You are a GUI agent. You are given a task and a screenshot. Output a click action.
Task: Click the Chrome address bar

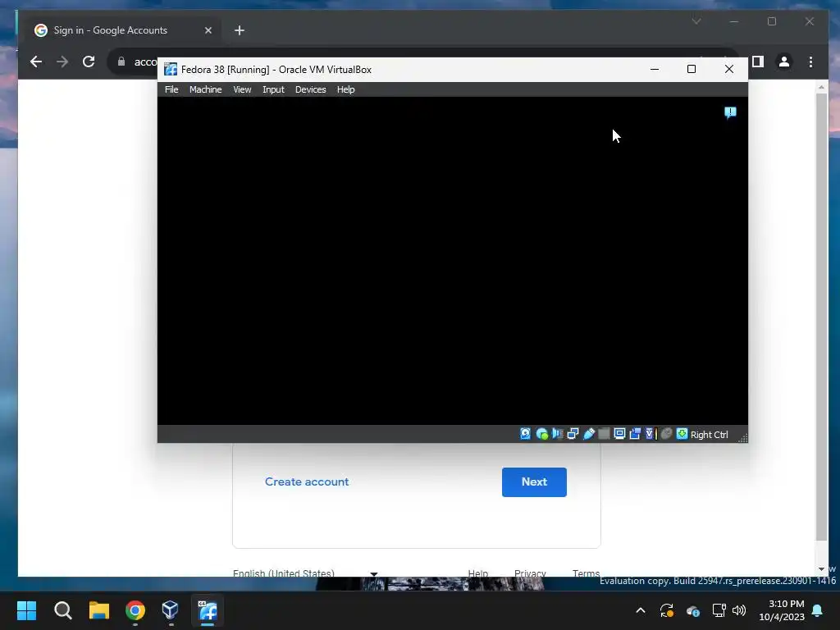coord(144,62)
